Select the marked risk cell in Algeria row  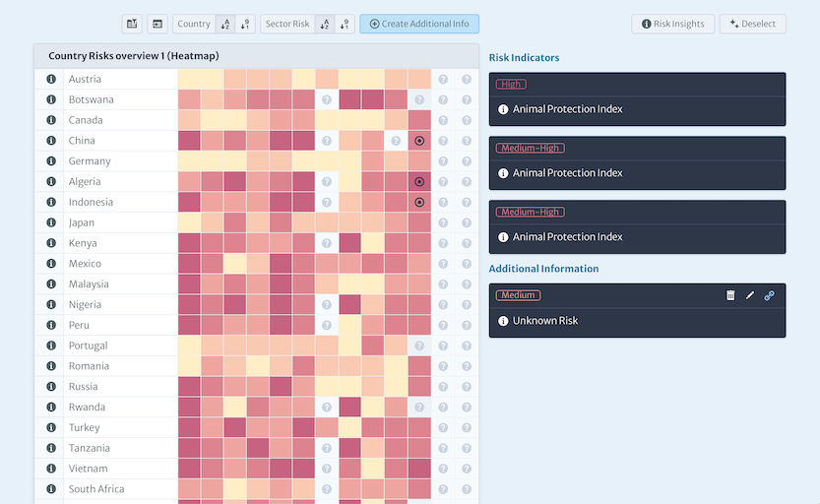[x=419, y=182]
